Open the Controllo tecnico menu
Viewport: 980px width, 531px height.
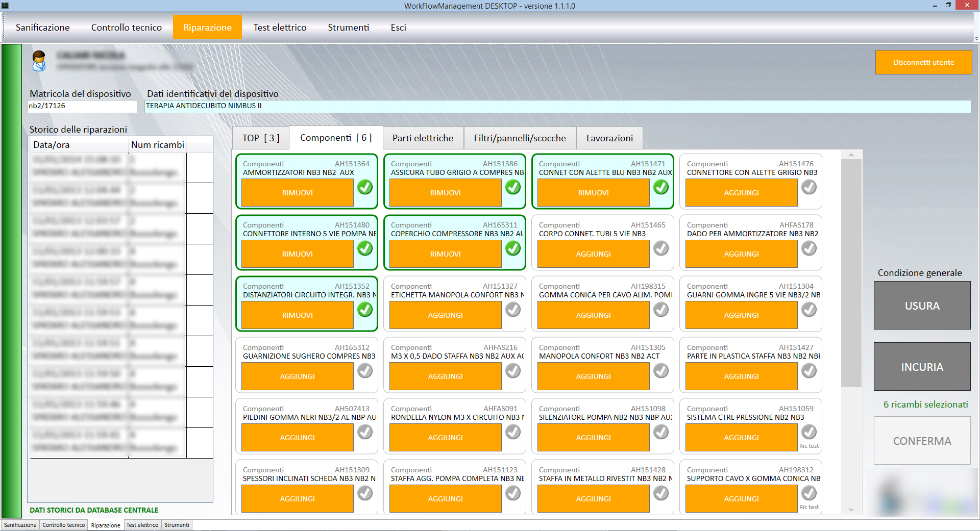pos(127,28)
